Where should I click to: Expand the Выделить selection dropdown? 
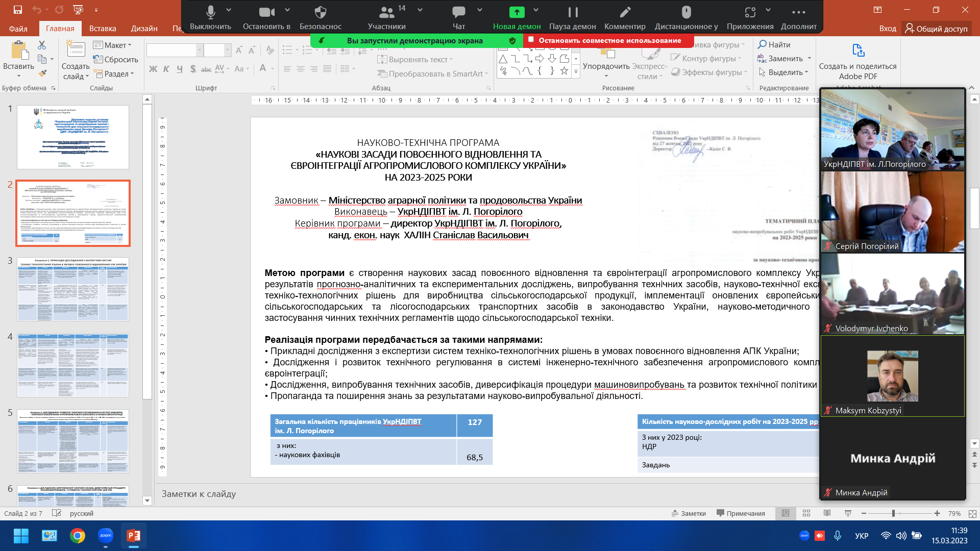[785, 72]
